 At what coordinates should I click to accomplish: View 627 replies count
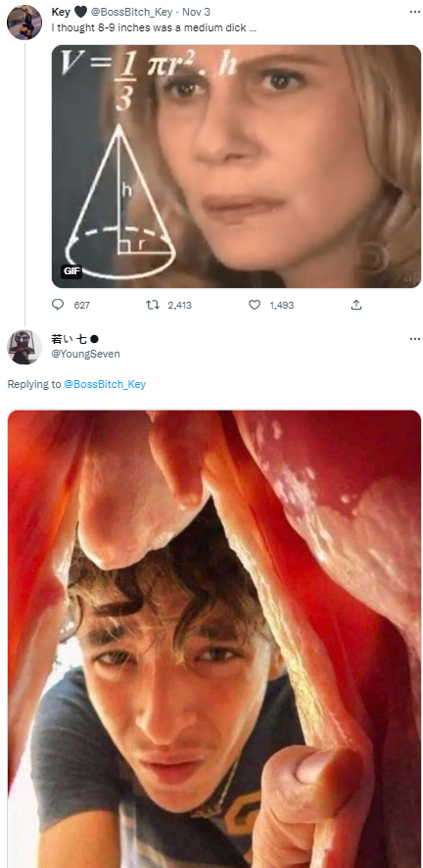[82, 305]
